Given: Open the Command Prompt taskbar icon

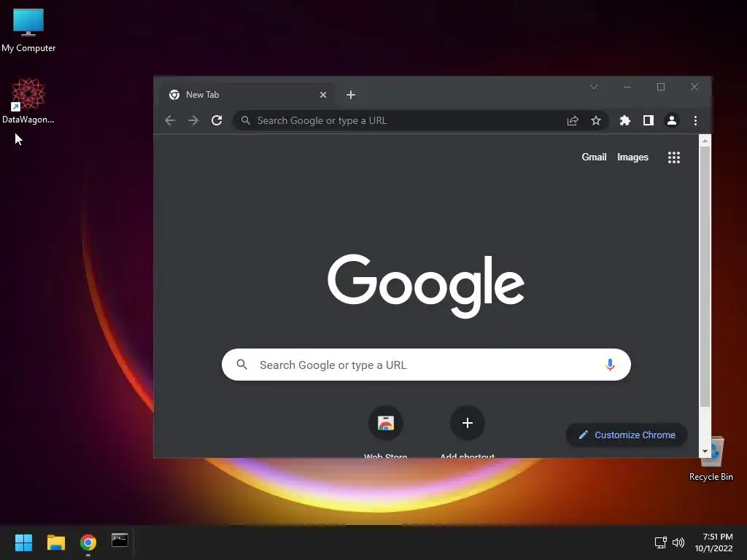Looking at the screenshot, I should tap(120, 540).
